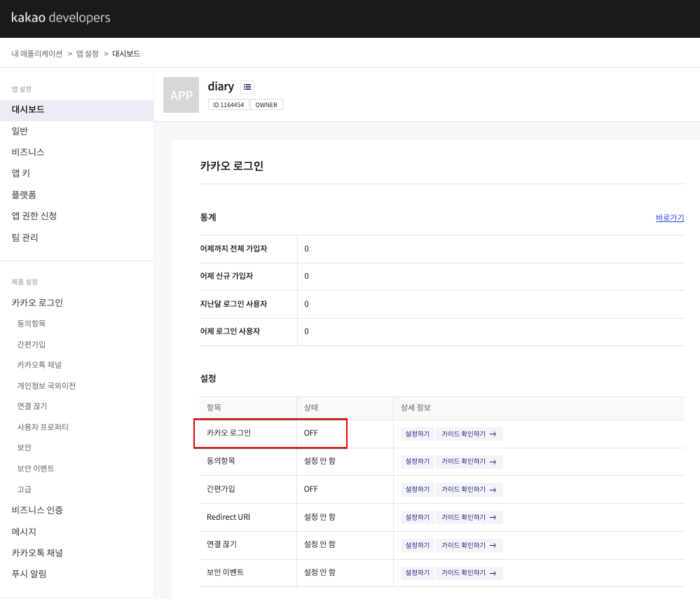Open 보안 sub-item in the sidebar
Viewport: 700px width, 599px height.
(24, 447)
